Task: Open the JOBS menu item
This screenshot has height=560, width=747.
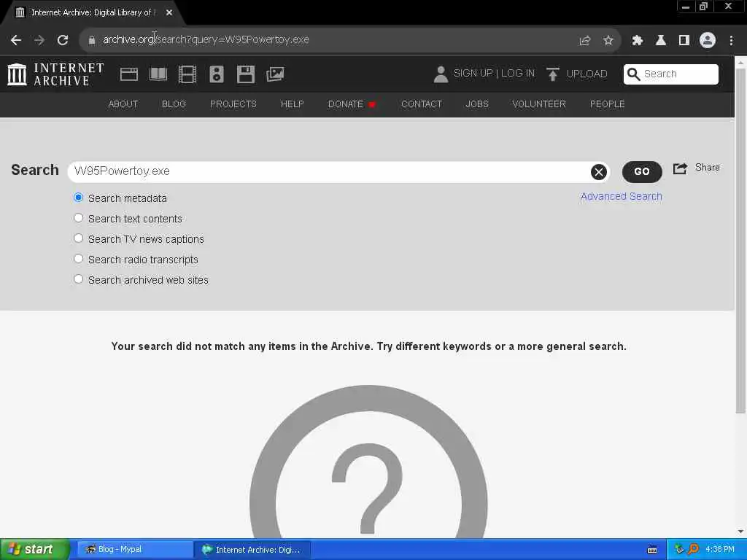Action: pyautogui.click(x=477, y=104)
